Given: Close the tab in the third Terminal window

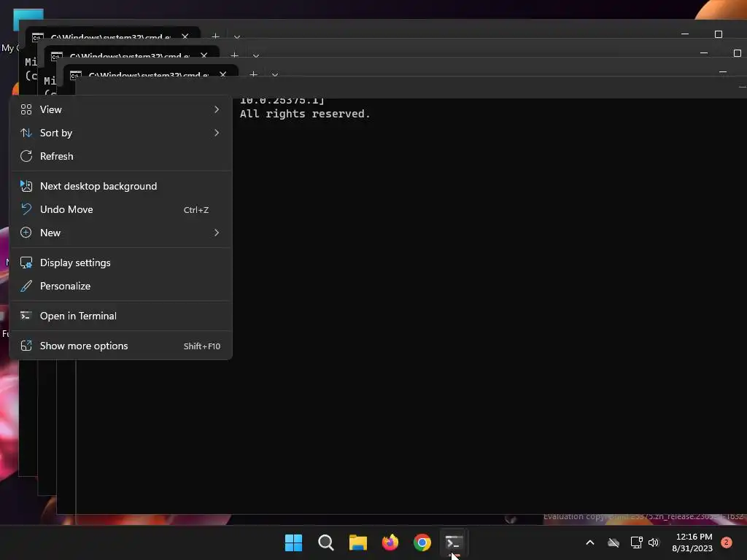Looking at the screenshot, I should click(223, 74).
